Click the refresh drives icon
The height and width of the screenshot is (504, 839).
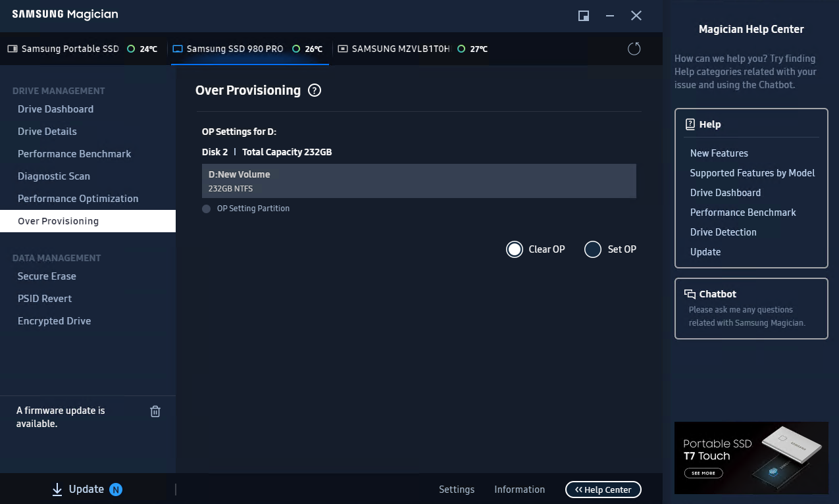point(634,49)
